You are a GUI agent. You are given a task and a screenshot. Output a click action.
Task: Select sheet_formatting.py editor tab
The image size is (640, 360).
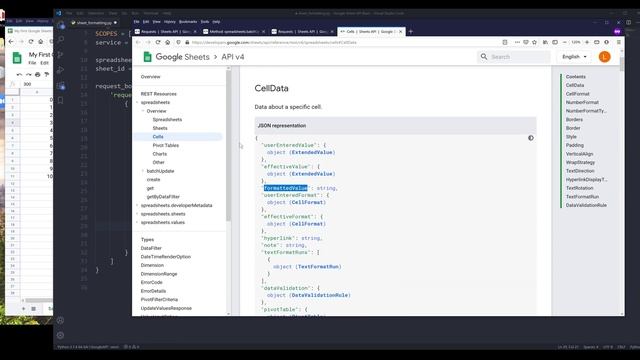point(94,23)
